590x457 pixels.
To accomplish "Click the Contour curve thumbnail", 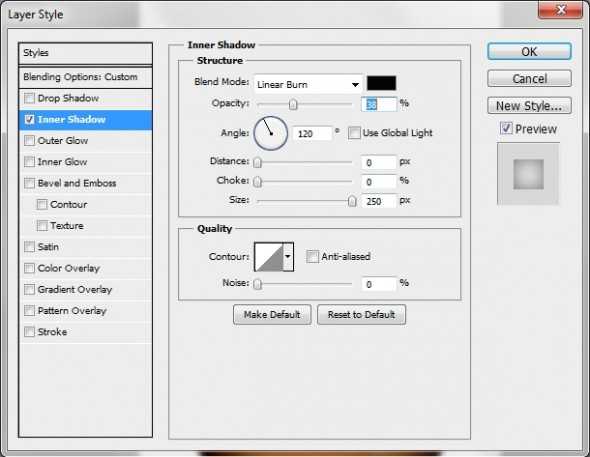I will pos(269,257).
